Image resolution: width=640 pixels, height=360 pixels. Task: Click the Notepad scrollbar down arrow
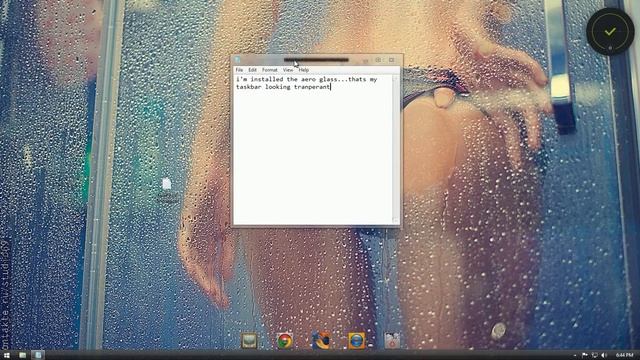(x=395, y=220)
